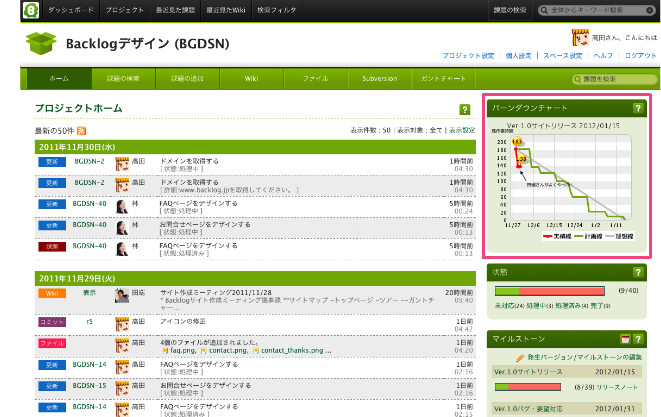The height and width of the screenshot is (417, 661).
Task: Click the pencil icon beside マイルストーンの編集
Action: pos(520,358)
